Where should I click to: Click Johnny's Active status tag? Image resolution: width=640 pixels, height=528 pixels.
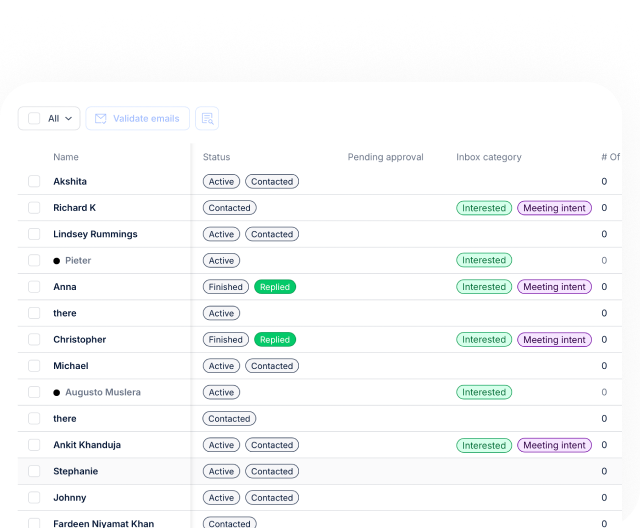(x=221, y=497)
